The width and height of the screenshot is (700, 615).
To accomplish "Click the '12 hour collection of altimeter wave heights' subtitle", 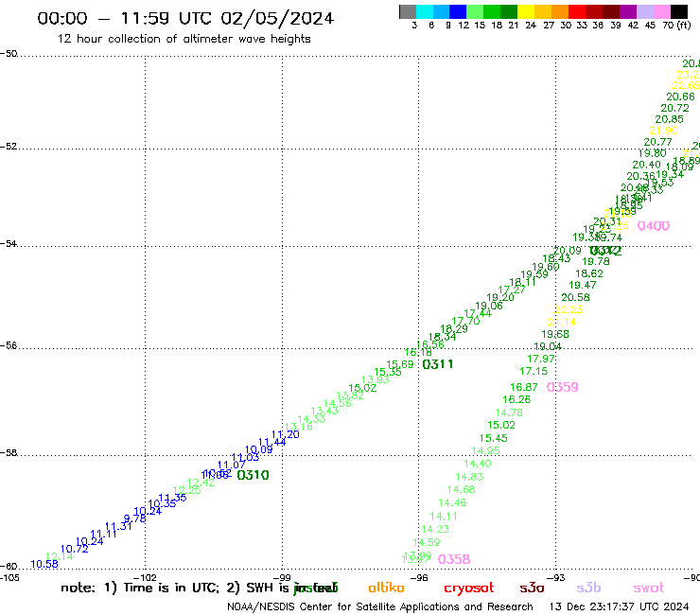I will (184, 39).
